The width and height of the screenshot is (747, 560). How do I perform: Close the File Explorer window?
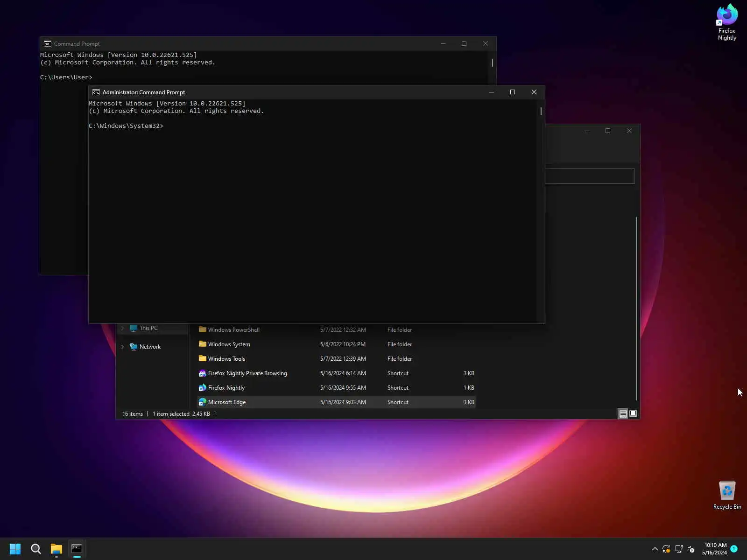pyautogui.click(x=629, y=131)
